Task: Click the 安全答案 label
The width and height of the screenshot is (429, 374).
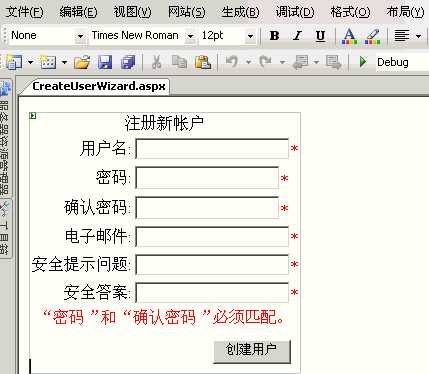Action: [96, 292]
